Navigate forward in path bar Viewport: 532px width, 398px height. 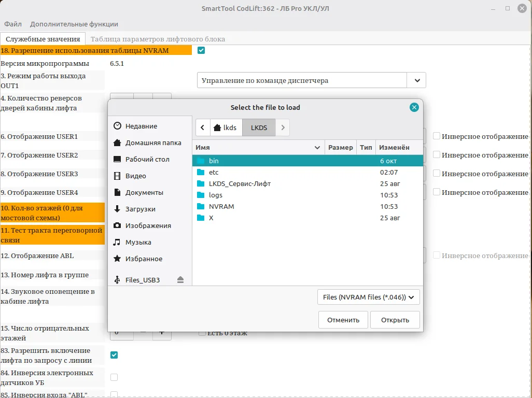click(x=283, y=127)
